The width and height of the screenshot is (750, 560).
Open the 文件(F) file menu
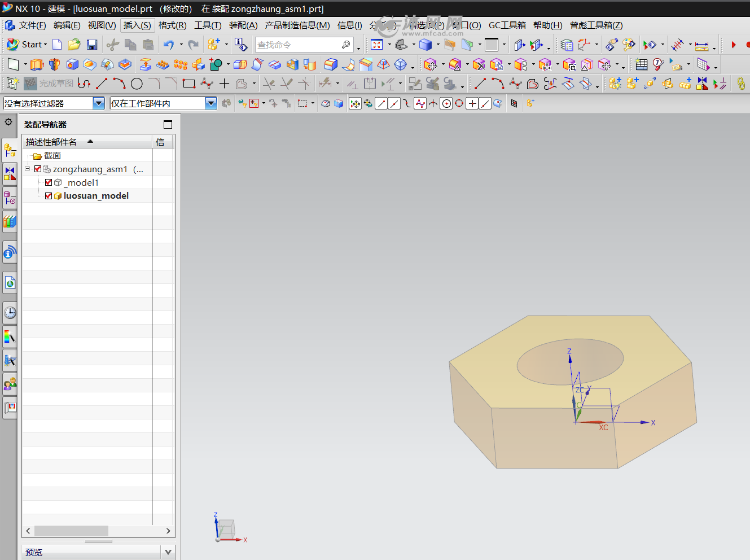pyautogui.click(x=32, y=25)
